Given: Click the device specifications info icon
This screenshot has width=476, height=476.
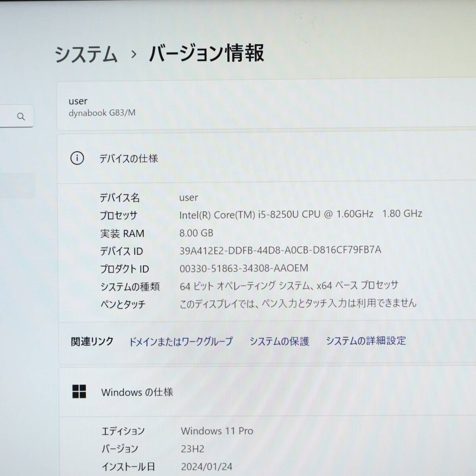Looking at the screenshot, I should [77, 158].
